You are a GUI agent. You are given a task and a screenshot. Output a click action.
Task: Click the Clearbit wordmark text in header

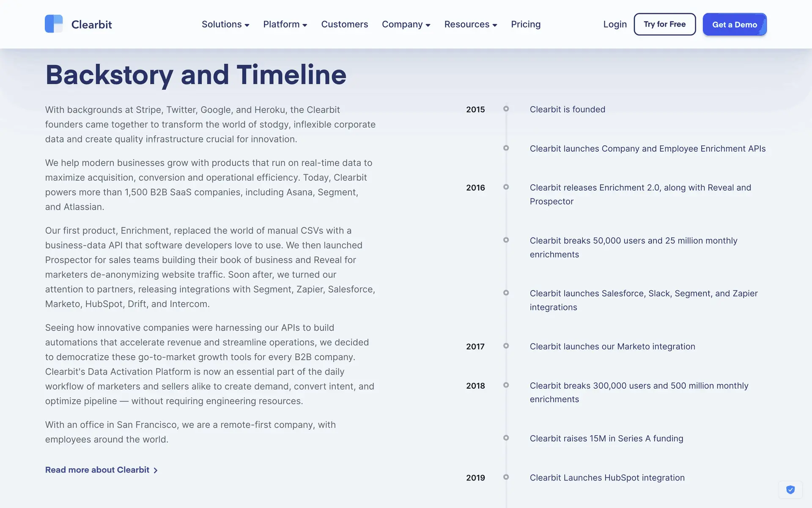pyautogui.click(x=91, y=25)
